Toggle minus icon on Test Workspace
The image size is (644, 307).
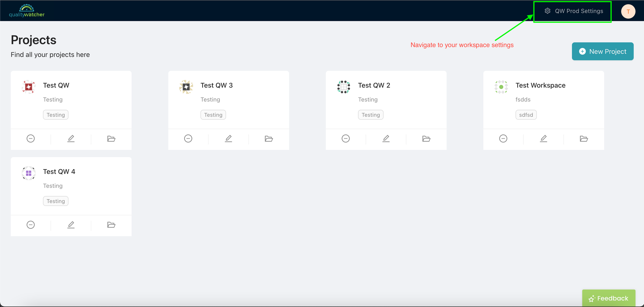(503, 138)
